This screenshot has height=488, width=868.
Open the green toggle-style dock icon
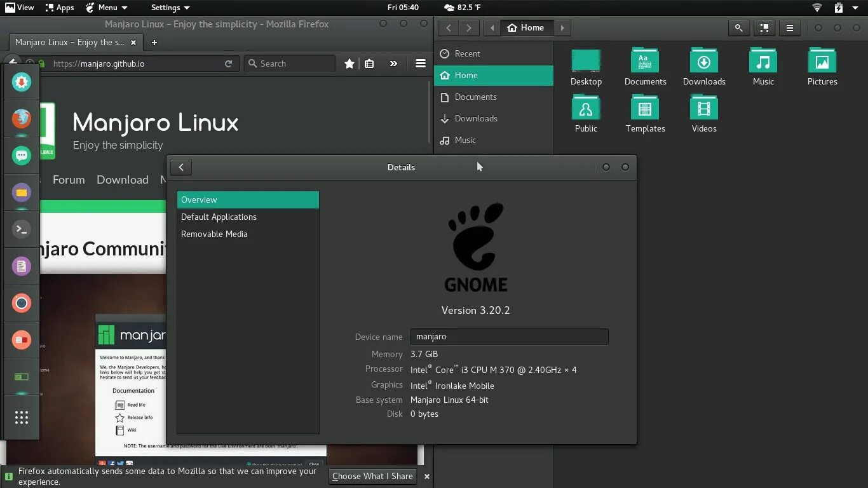point(22,377)
